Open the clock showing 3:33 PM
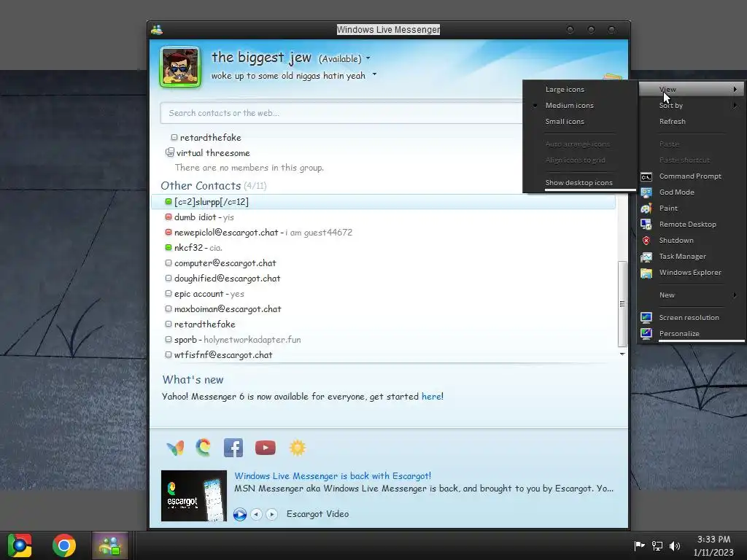This screenshot has height=560, width=747. 713,545
